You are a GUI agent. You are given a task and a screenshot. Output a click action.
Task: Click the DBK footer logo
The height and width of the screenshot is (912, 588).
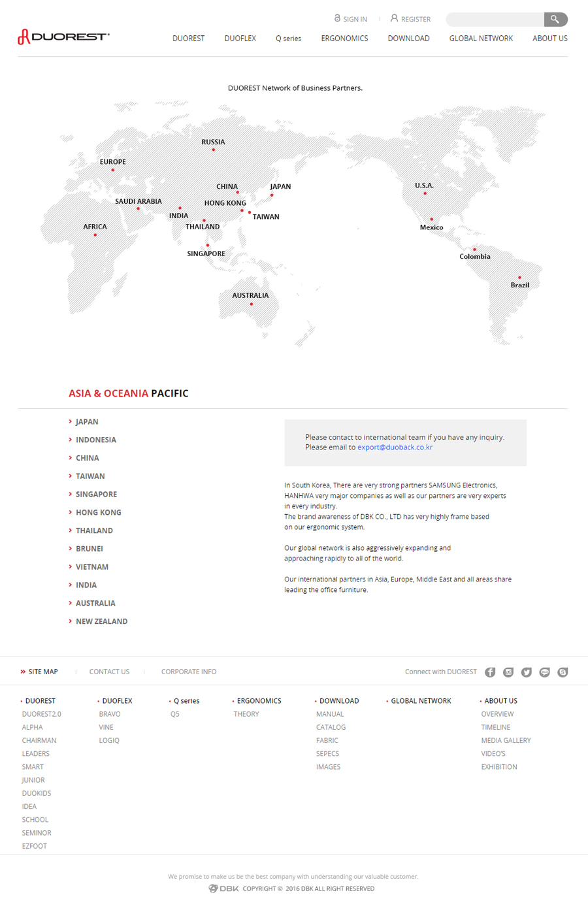[223, 888]
